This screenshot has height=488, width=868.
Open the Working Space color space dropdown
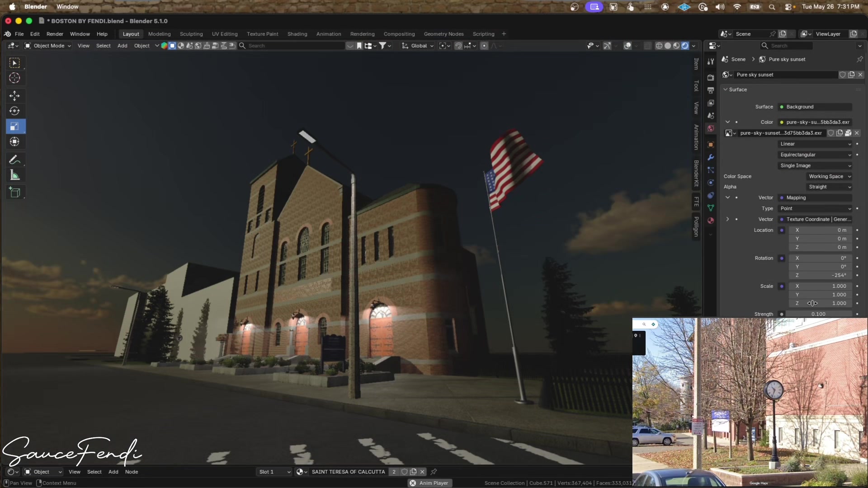coord(830,176)
